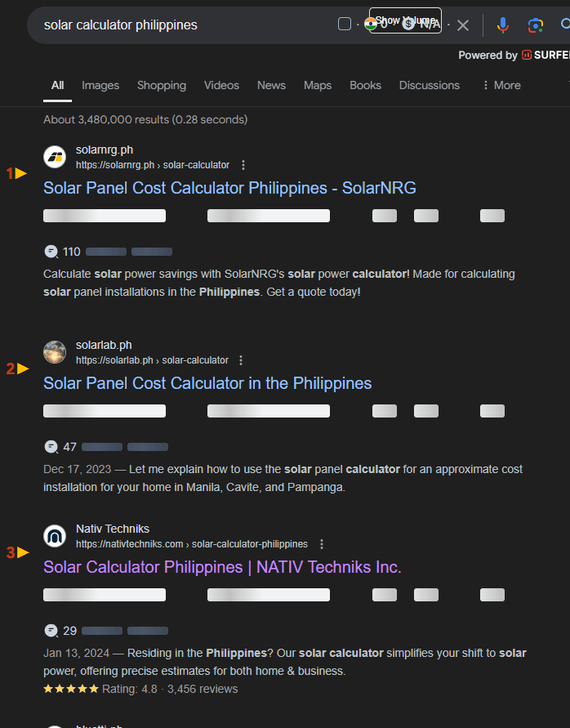Click the comment bubble showing 47
This screenshot has height=728, width=570.
51,447
